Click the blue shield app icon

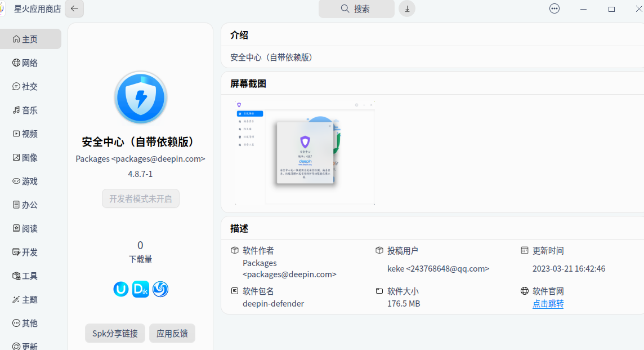[141, 98]
